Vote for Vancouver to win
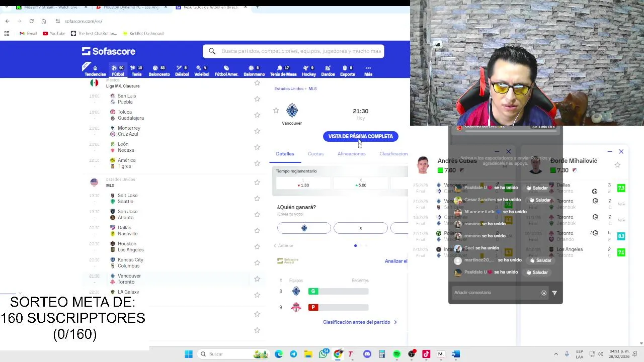 (304, 228)
